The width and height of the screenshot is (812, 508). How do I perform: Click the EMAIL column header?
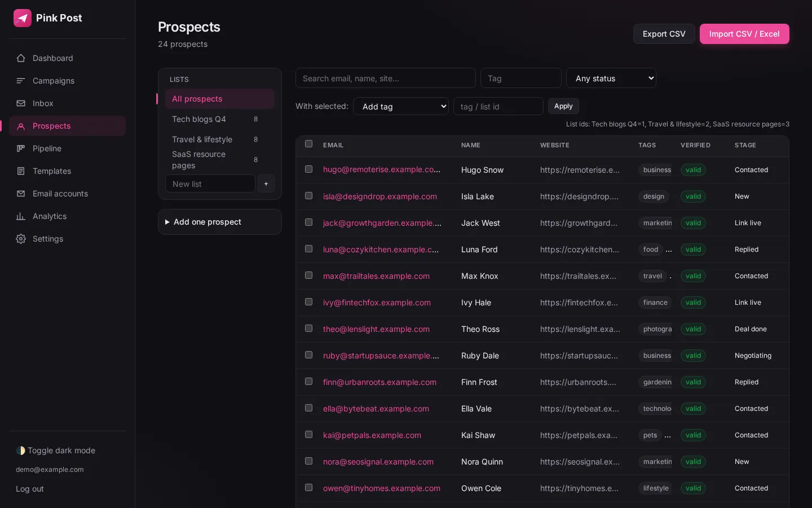tap(333, 145)
